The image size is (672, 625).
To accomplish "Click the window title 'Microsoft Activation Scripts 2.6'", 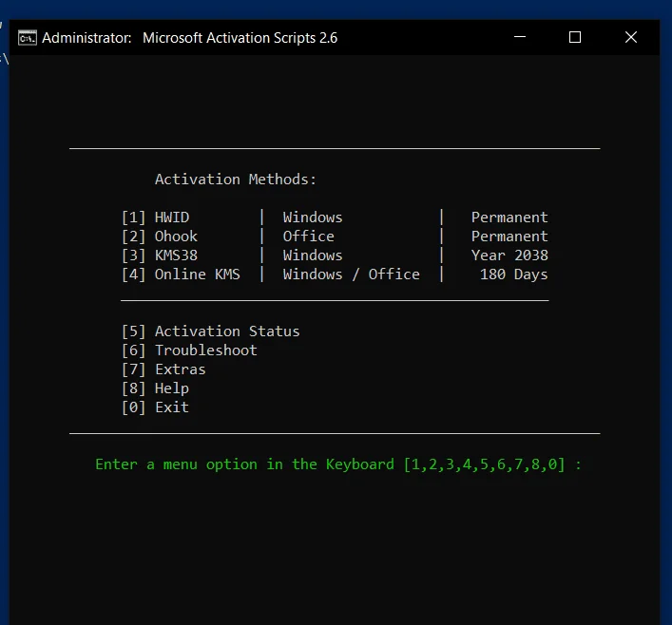I will tap(240, 38).
